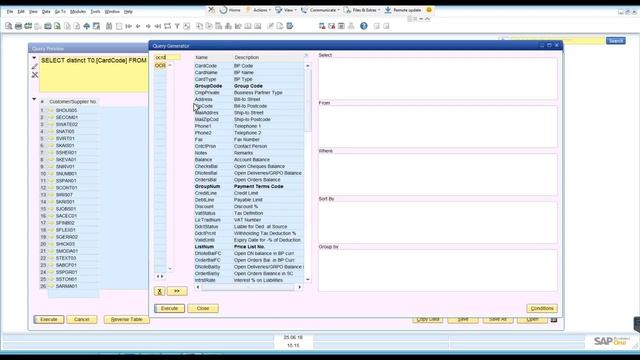The width and height of the screenshot is (640, 360).
Task: Select the GroupCode field row
Action: 249,86
